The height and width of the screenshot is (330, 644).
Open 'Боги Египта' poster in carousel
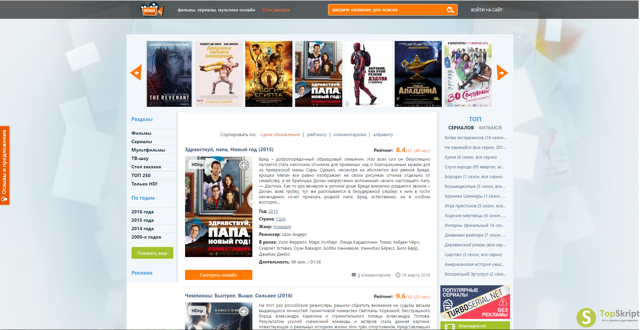click(269, 74)
